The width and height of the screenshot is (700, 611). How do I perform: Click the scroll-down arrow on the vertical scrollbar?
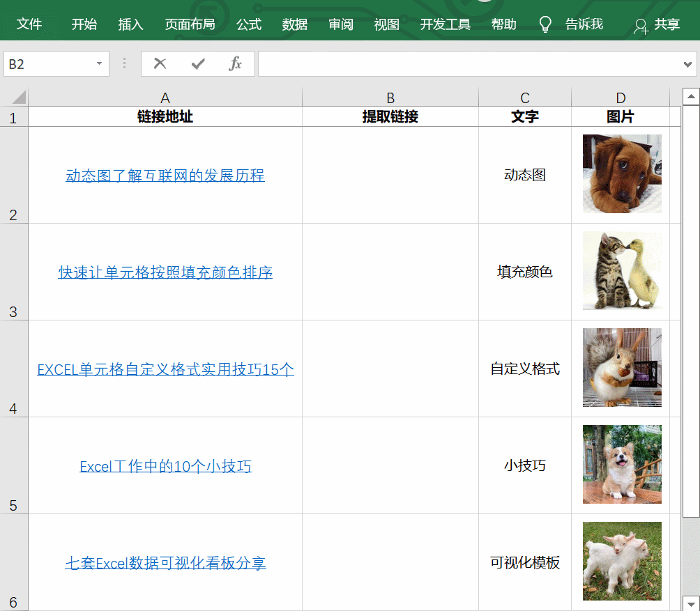[690, 605]
